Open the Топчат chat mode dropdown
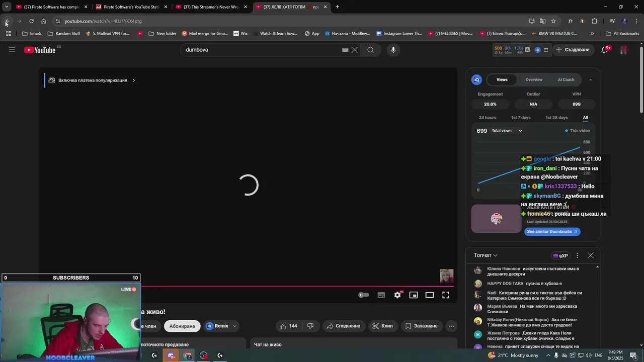Viewport: 644px width, 362px height. coord(486,255)
